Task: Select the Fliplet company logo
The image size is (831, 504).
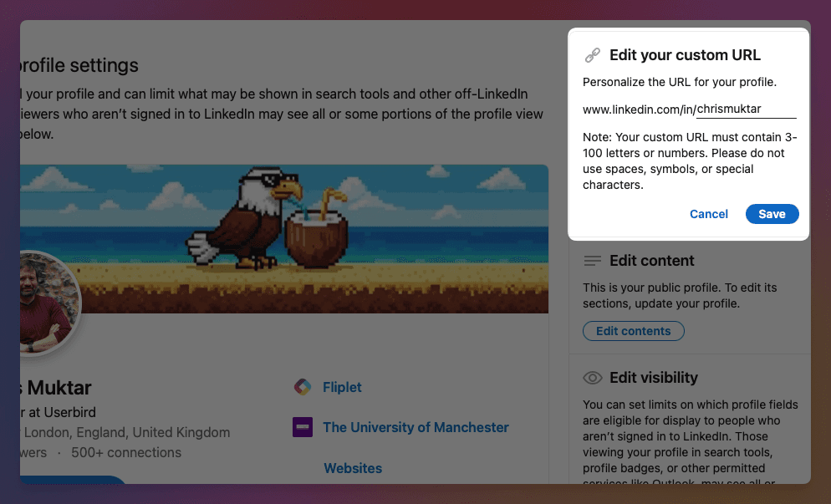Action: tap(303, 387)
